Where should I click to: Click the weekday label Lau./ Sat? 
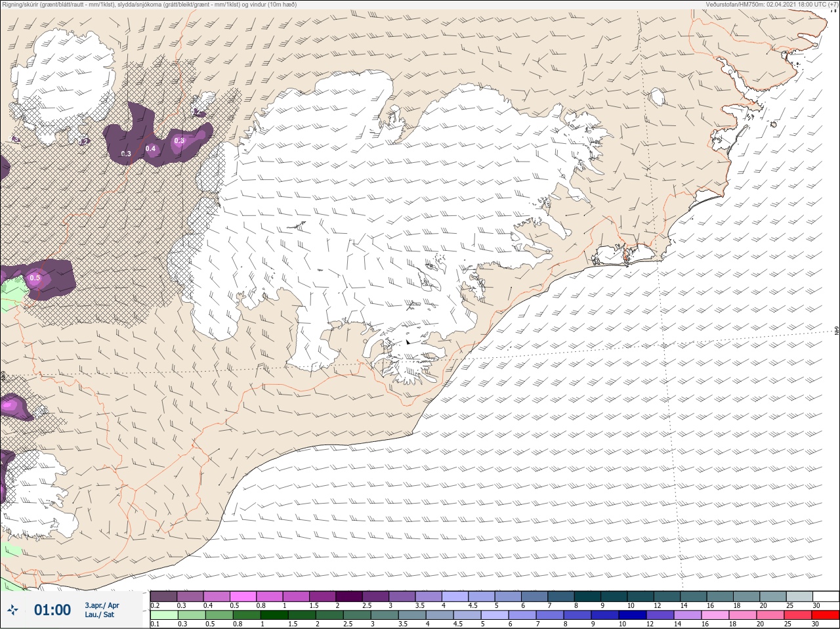tap(99, 615)
